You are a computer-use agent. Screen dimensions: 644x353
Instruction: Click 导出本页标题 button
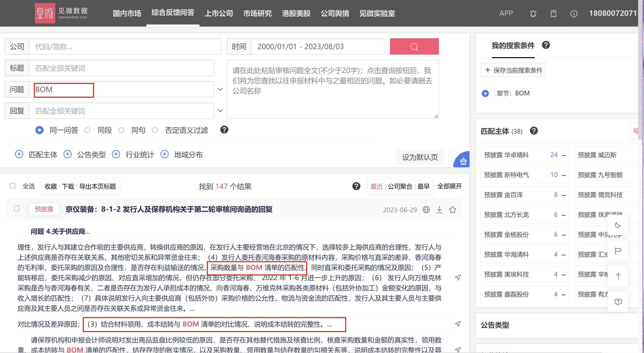[x=98, y=186]
